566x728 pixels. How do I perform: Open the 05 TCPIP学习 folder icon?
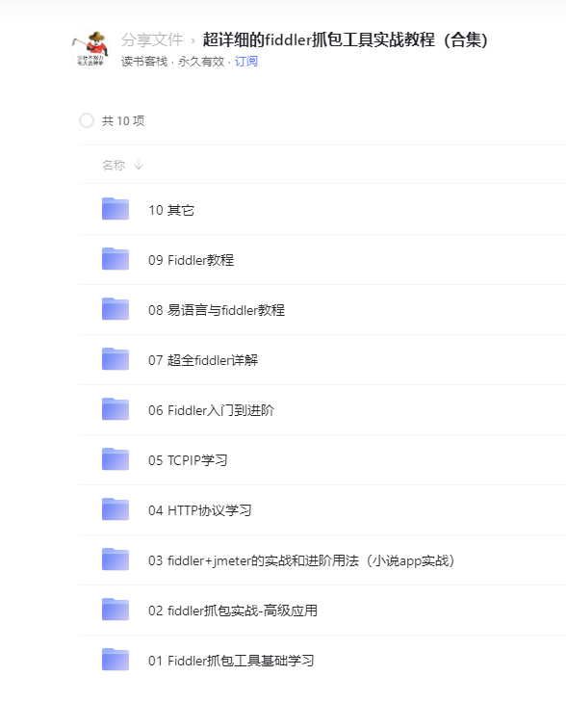pyautogui.click(x=116, y=459)
